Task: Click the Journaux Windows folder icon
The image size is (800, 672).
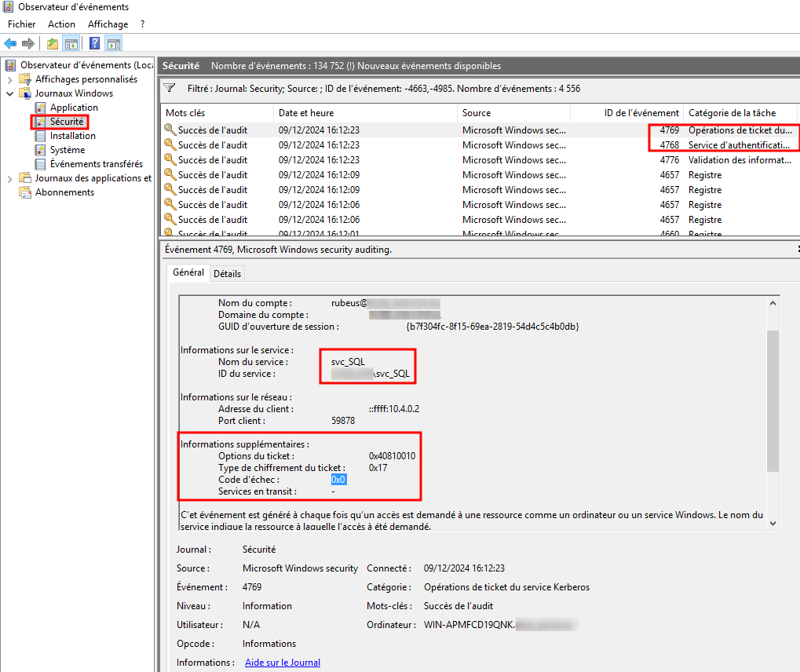Action: (x=25, y=93)
